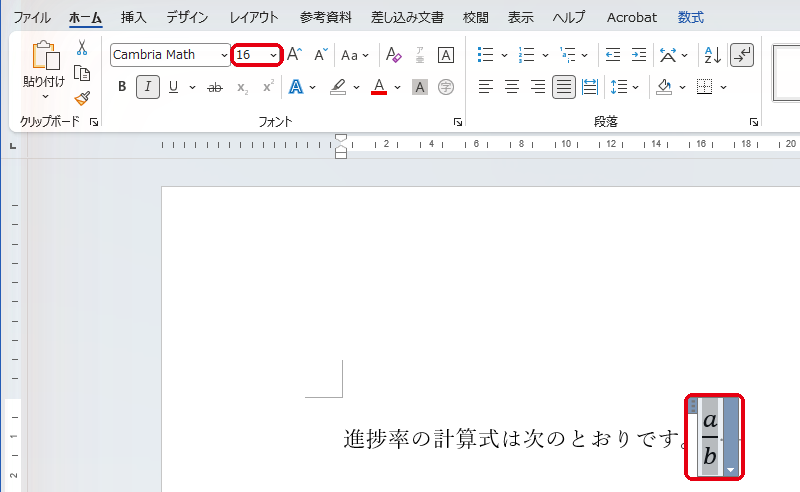Viewport: 800px width, 492px height.
Task: Decrease paragraph indent
Action: 613,55
